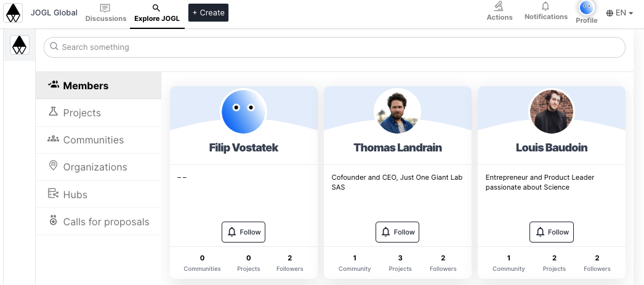
Task: Click the search magnifier icon in search bar
Action: pyautogui.click(x=54, y=46)
